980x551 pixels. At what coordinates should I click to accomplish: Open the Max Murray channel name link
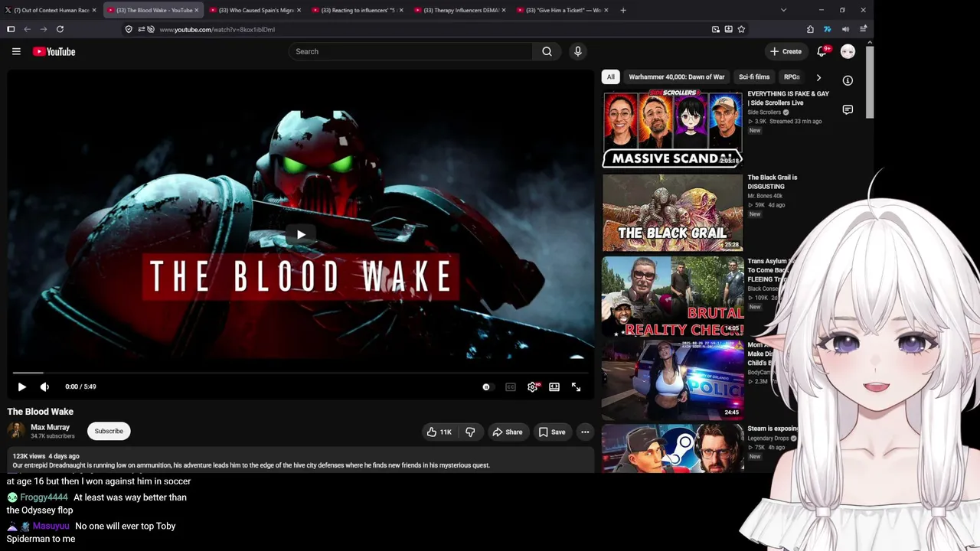(50, 427)
